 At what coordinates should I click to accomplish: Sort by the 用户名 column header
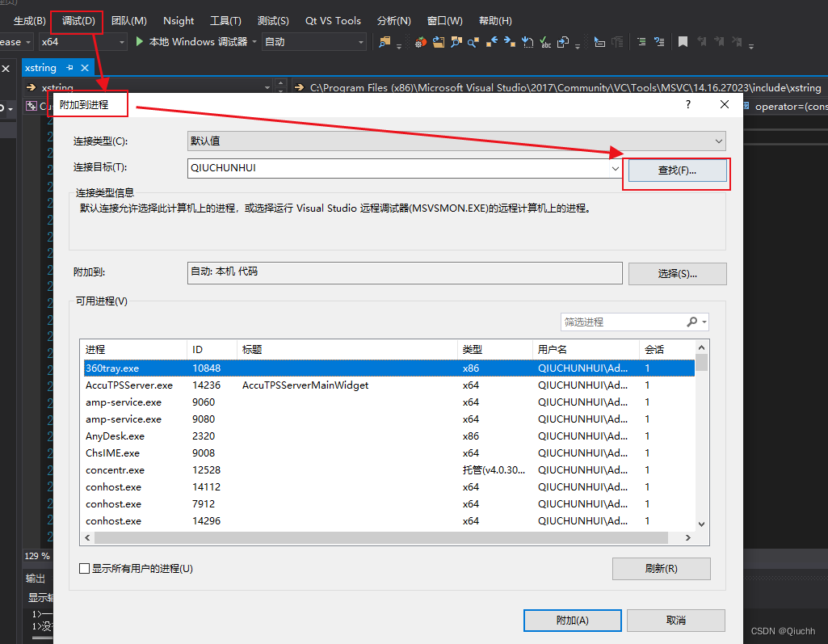coord(586,349)
